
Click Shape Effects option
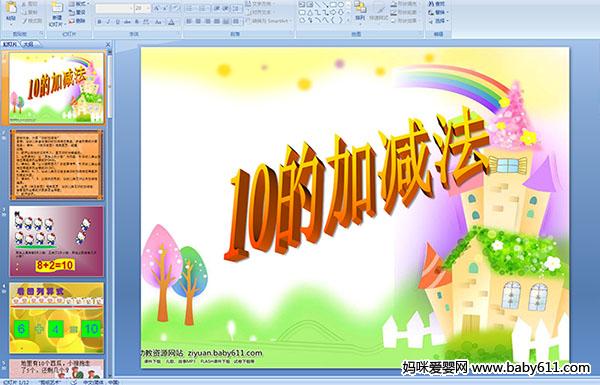point(404,21)
